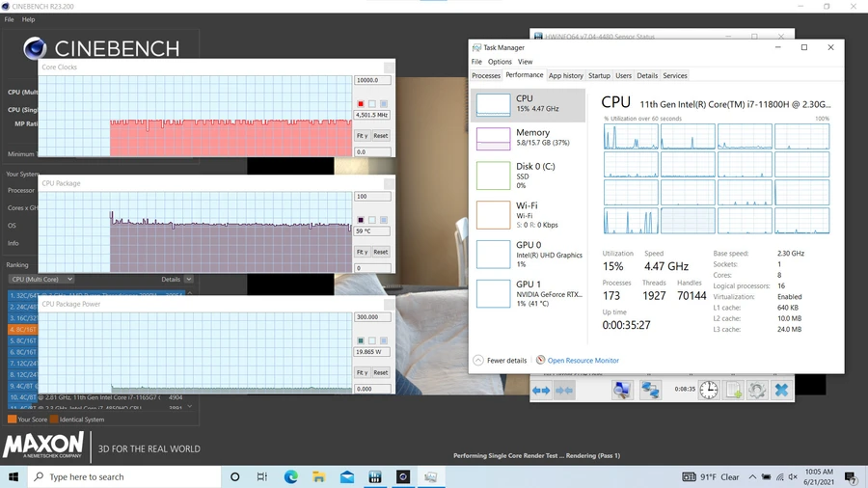Click HWiNFO network connection computers icon
This screenshot has height=488, width=868.
pos(650,390)
